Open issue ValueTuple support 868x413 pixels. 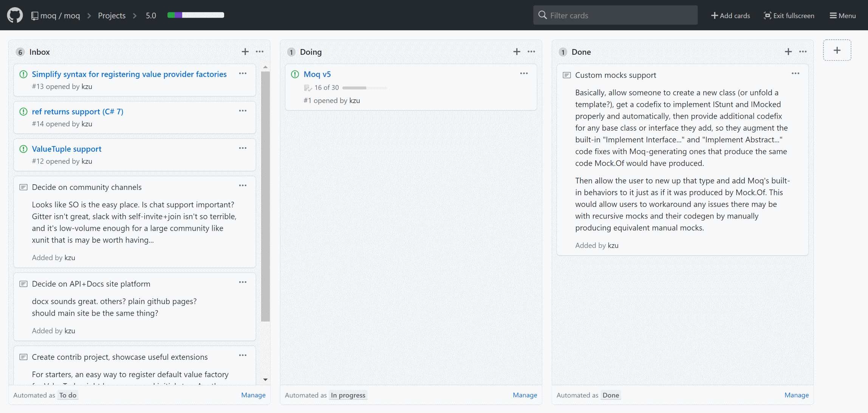[x=67, y=149]
